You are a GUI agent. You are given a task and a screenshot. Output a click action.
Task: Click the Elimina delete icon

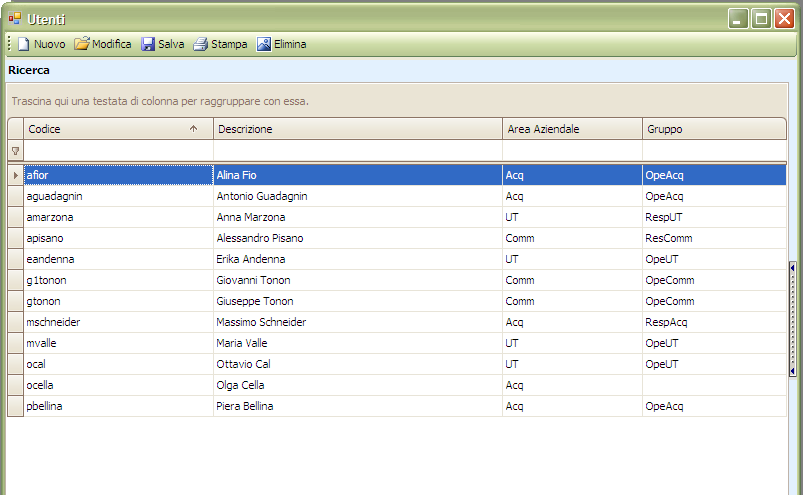(264, 44)
